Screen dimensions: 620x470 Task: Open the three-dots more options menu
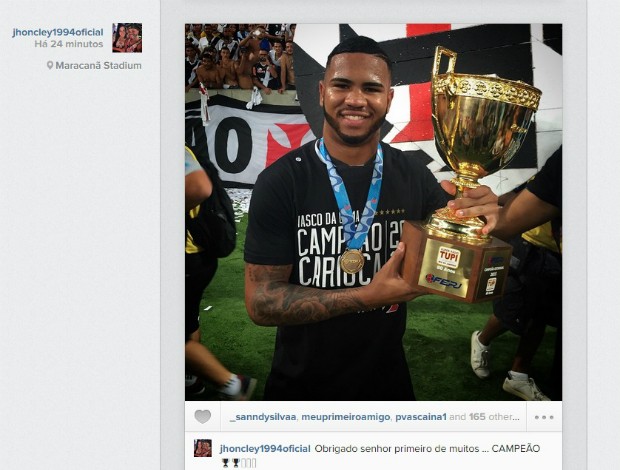pyautogui.click(x=544, y=417)
